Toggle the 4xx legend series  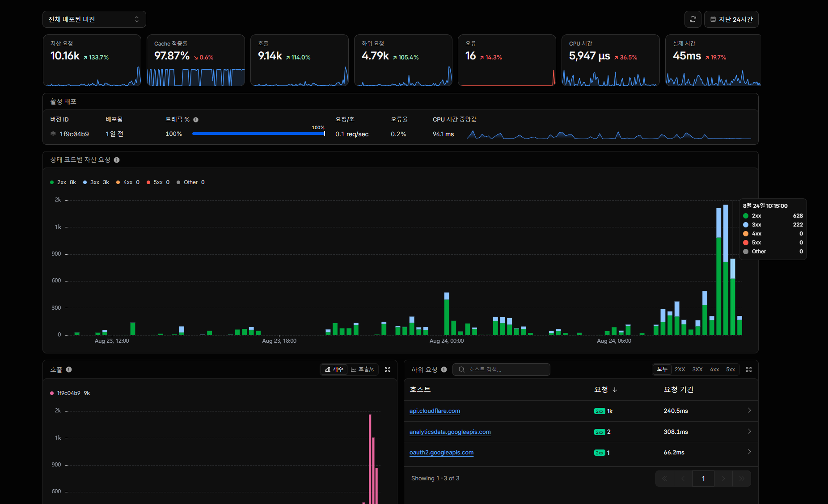128,182
